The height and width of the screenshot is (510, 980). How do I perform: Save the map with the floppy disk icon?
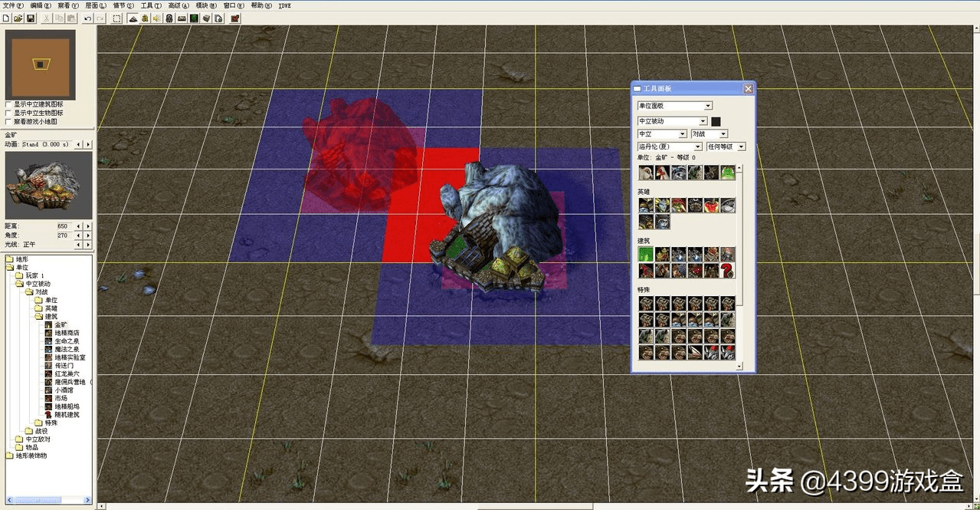coord(31,18)
